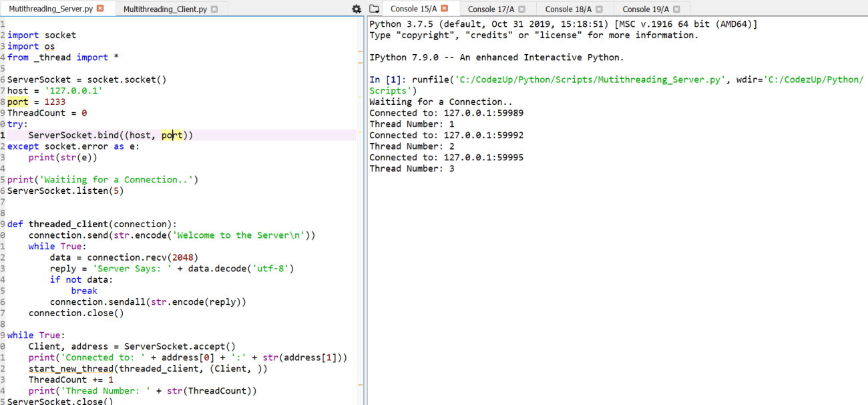
Task: Click the 'if not data:' line
Action: (81, 280)
